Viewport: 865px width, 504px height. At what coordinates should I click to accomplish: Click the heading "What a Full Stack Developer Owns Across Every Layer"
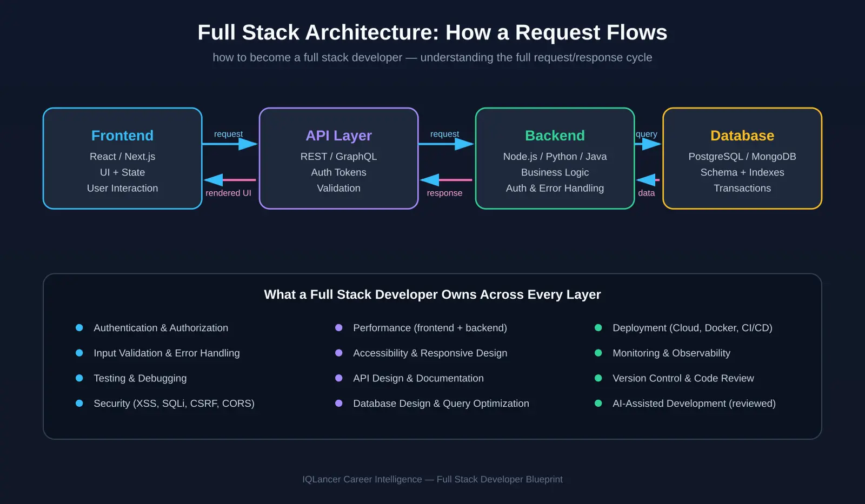432,294
